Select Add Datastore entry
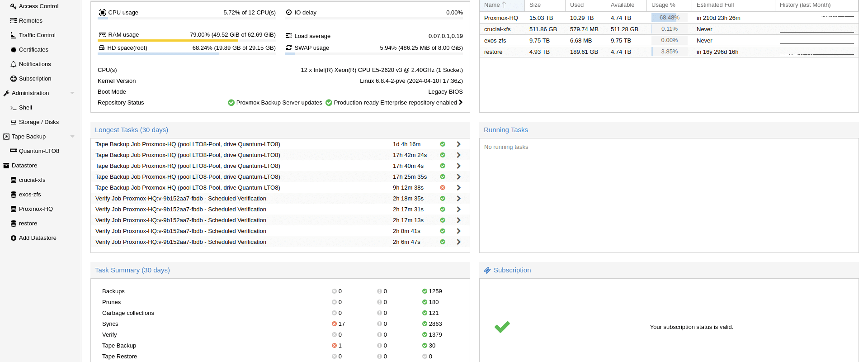 [38, 238]
